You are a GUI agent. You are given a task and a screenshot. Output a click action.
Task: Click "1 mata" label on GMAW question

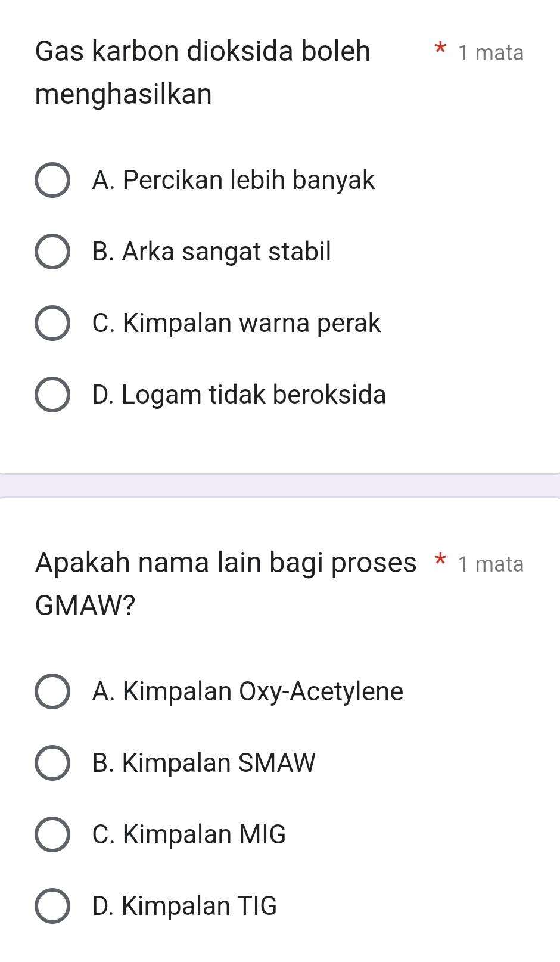491,564
